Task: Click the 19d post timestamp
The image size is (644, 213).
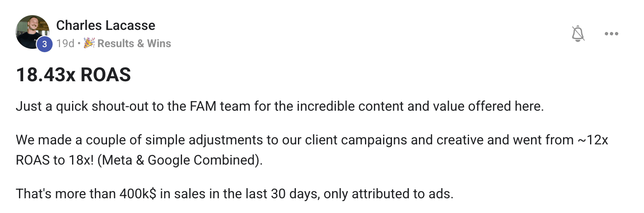Action: click(65, 43)
